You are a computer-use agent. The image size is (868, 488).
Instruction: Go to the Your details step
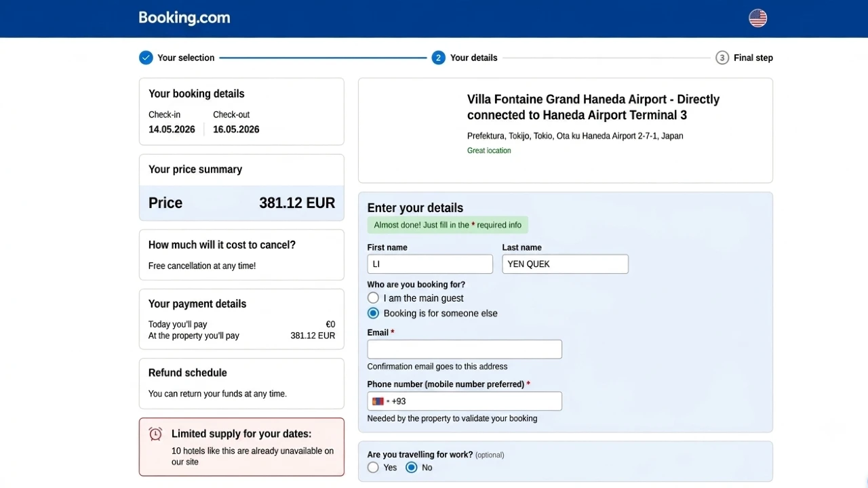pyautogui.click(x=473, y=58)
